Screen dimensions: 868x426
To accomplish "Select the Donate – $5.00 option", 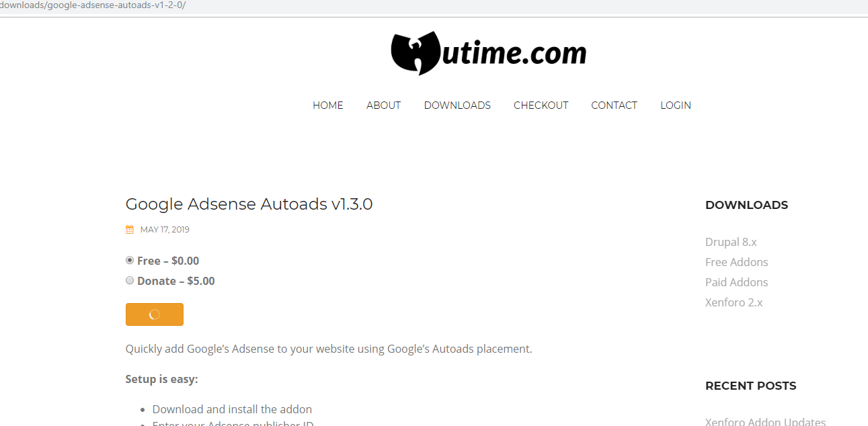I will (x=130, y=281).
